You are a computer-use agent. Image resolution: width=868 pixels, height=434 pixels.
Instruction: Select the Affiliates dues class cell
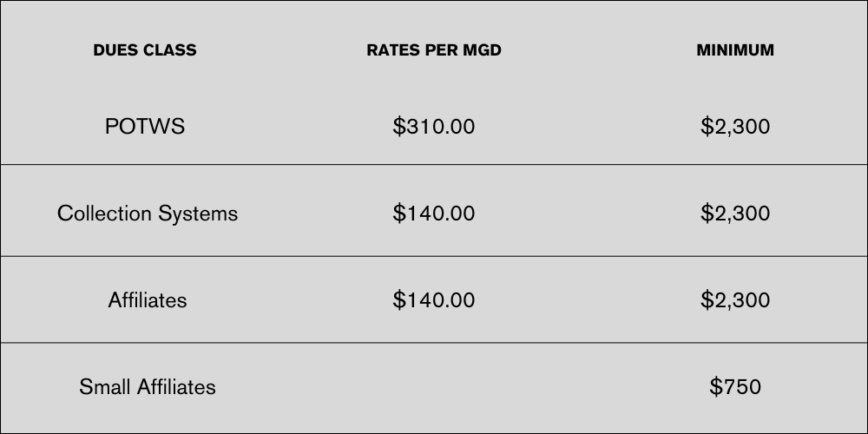click(148, 300)
